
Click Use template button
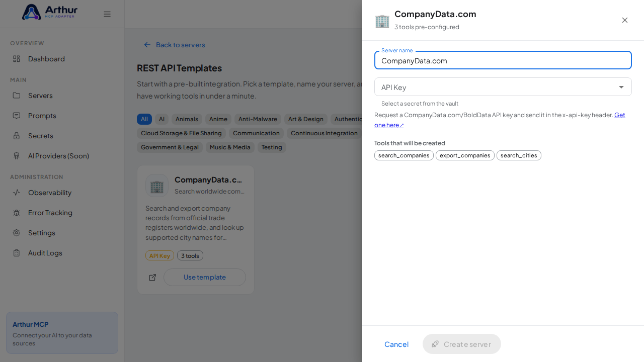coord(205,277)
